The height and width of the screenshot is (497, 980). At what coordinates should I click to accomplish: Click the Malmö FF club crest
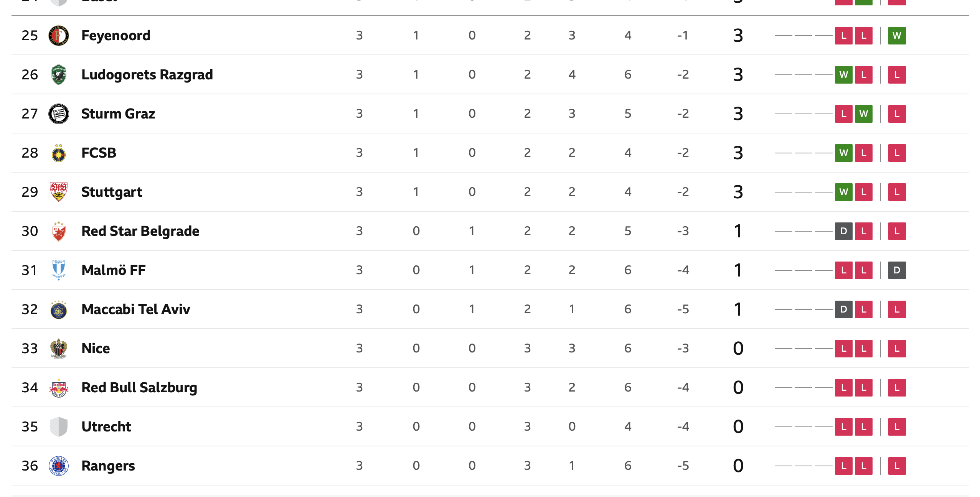58,270
